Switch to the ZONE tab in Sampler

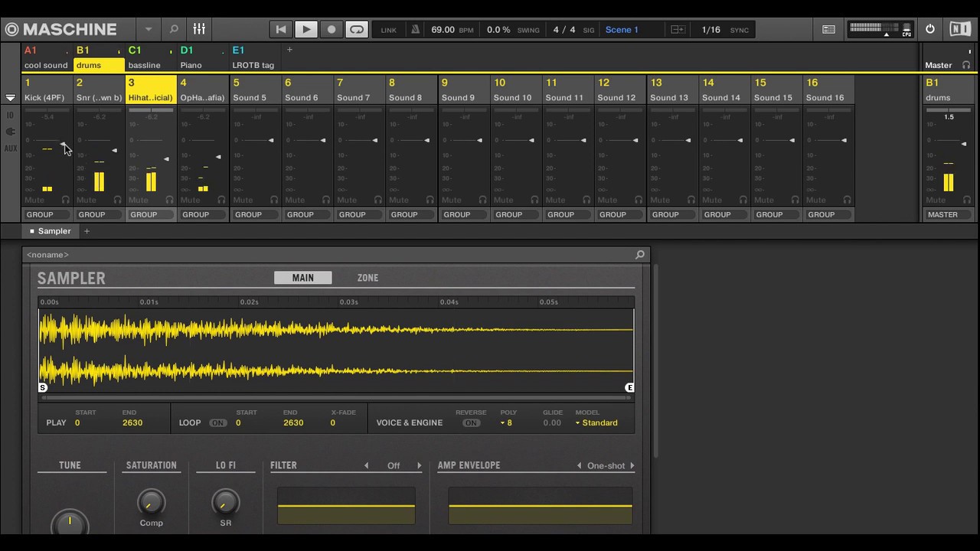[x=367, y=278]
